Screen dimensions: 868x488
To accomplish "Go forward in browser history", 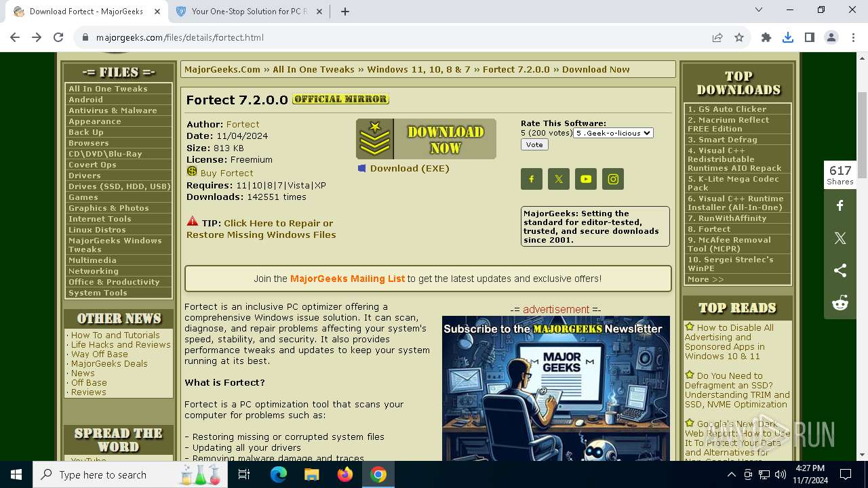I will (x=37, y=37).
